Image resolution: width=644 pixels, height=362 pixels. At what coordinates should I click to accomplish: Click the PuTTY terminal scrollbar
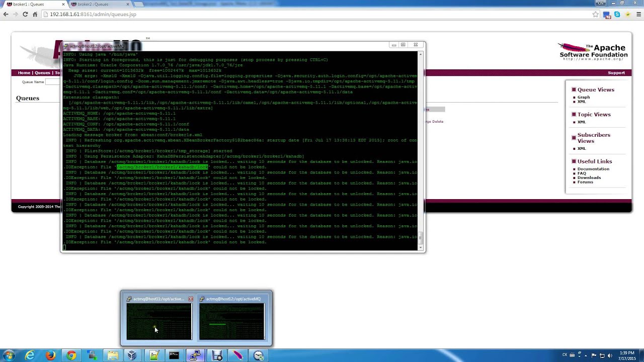[x=421, y=151]
